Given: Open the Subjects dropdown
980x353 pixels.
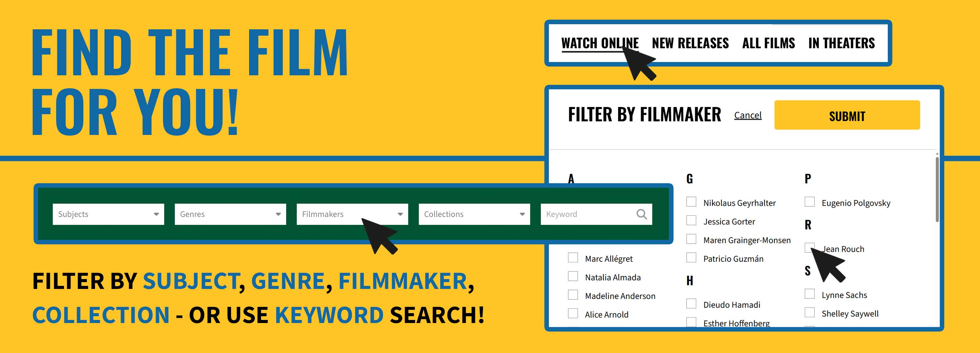Looking at the screenshot, I should 109,214.
